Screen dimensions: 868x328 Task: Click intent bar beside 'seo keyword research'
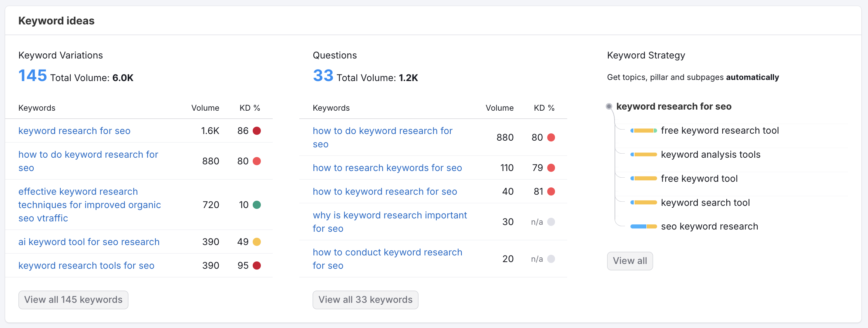[644, 227]
